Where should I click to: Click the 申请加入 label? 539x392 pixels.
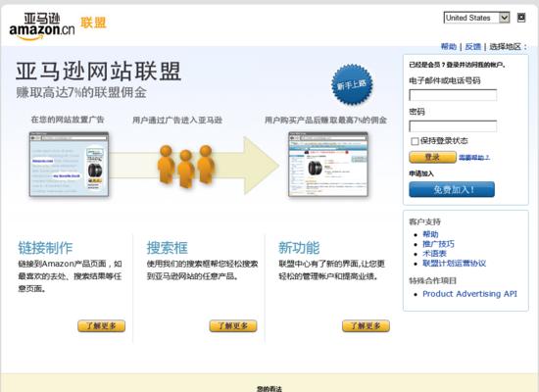click(421, 173)
